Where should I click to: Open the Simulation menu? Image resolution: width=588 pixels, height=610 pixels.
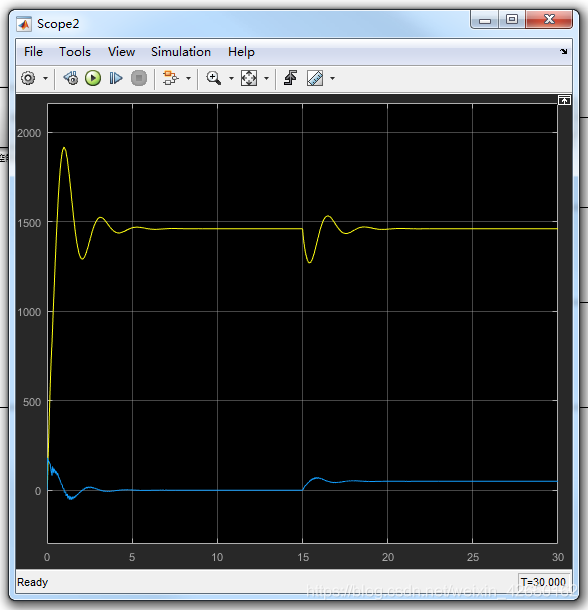181,52
